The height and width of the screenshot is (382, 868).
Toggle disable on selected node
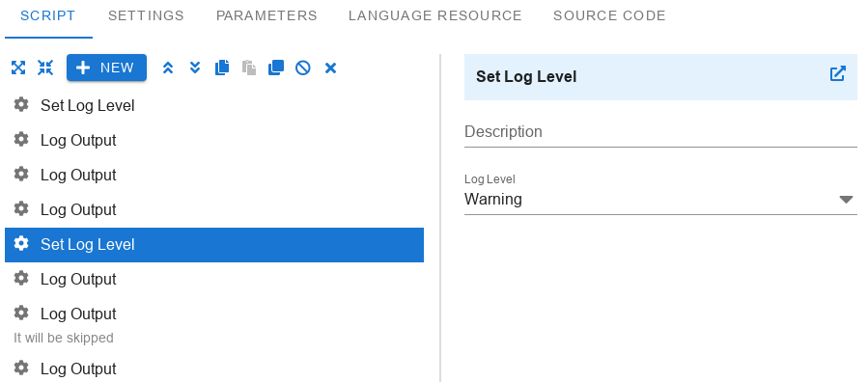303,68
